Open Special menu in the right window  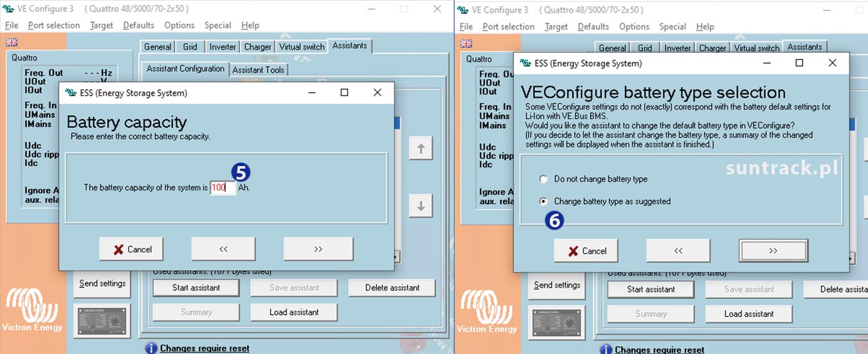pos(673,26)
